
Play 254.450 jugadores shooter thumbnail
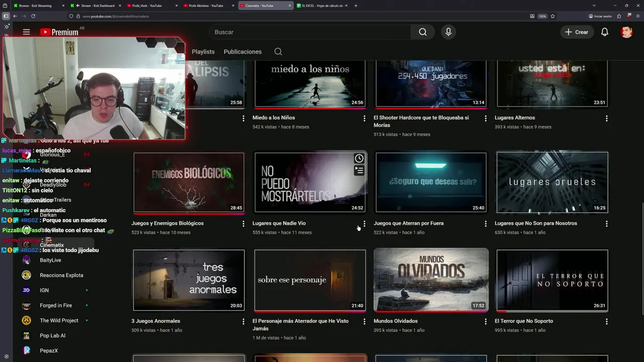coord(431,84)
